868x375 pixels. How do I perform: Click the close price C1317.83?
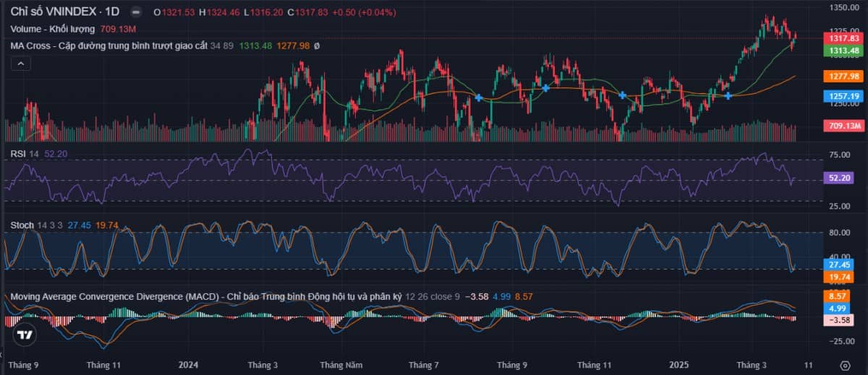(307, 12)
